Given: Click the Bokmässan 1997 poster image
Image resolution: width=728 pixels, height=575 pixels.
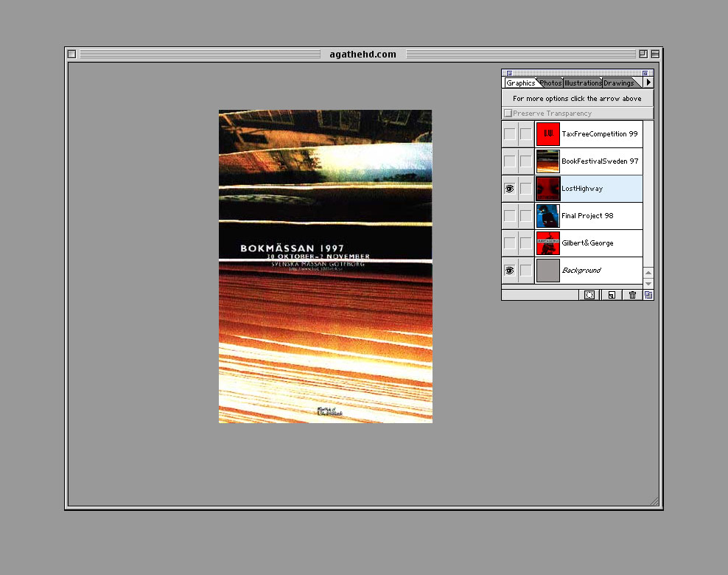Looking at the screenshot, I should point(326,266).
